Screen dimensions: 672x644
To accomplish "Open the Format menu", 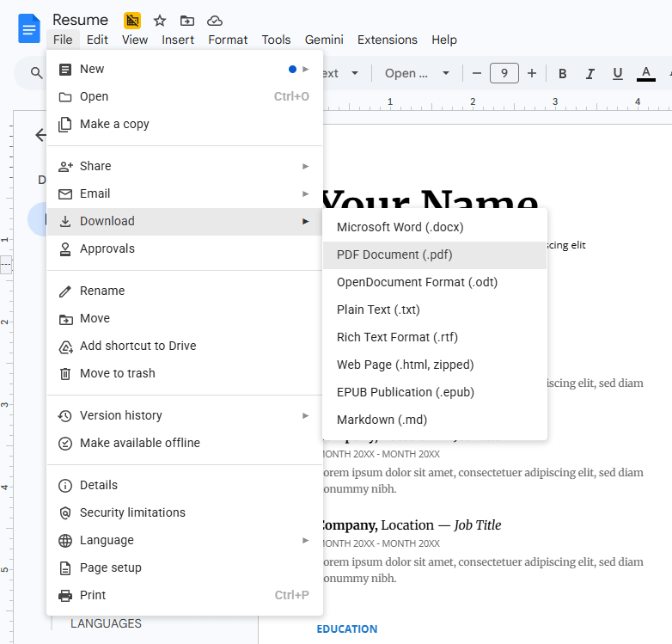I will pyautogui.click(x=228, y=40).
